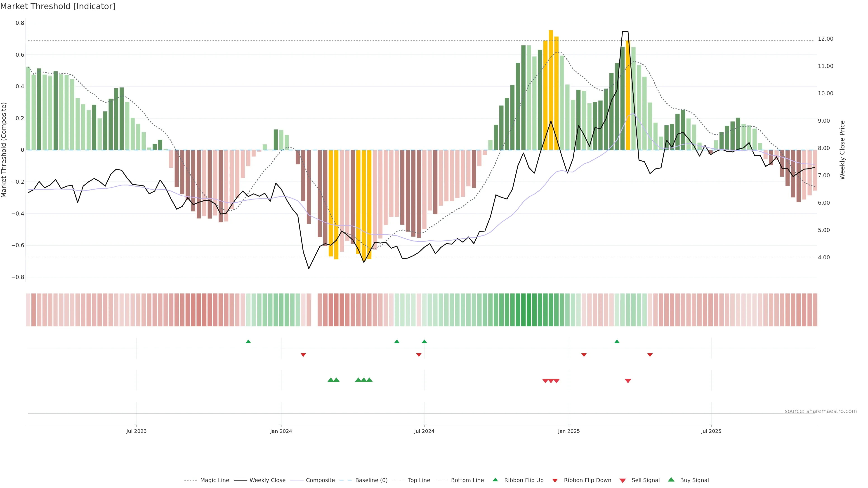Click the source: sharemaestro.com text
The image size is (868, 488).
coord(821,411)
